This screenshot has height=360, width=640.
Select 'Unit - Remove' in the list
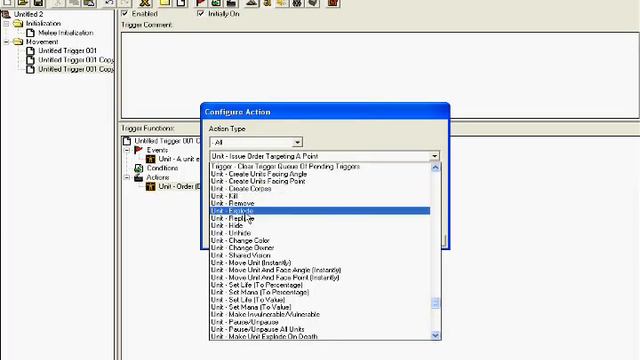(320, 203)
